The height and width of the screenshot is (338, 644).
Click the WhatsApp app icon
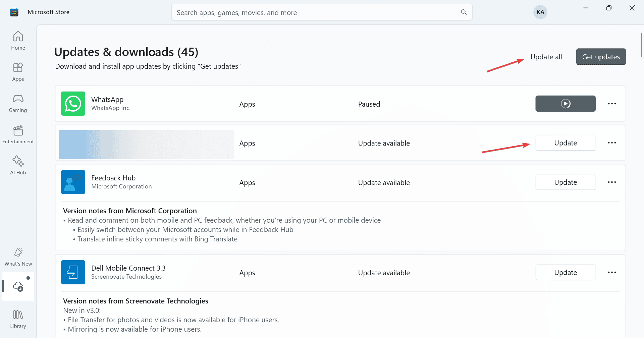click(x=73, y=104)
